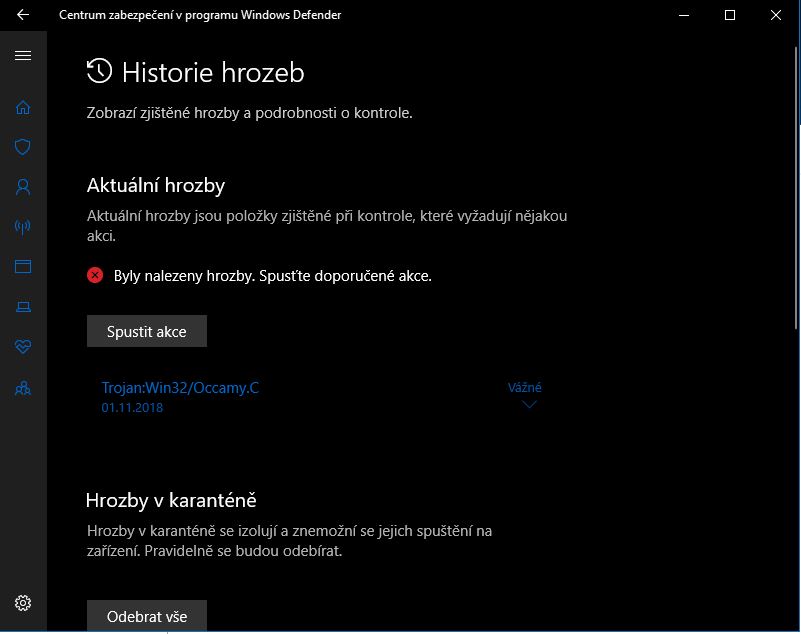Open Device security laptop icon
801x634 pixels.
23,307
